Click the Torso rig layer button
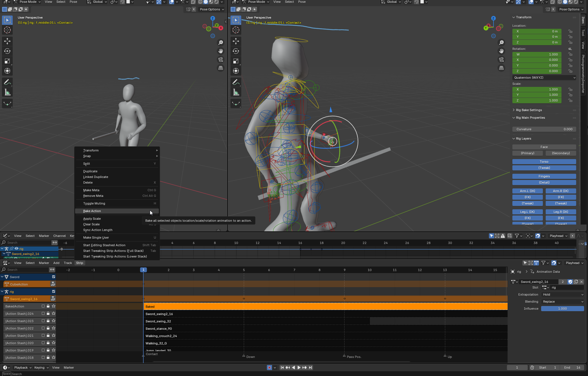Screen dimensions: 588x376 (544, 162)
